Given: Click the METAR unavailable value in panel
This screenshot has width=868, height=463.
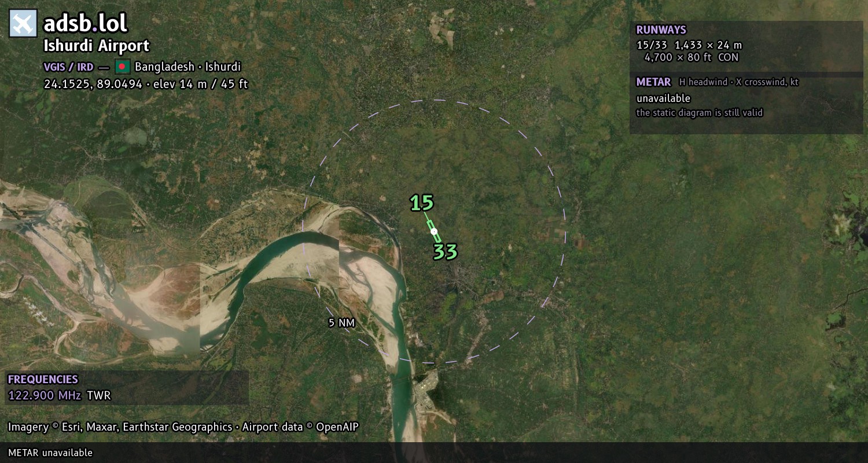Looking at the screenshot, I should 663,98.
